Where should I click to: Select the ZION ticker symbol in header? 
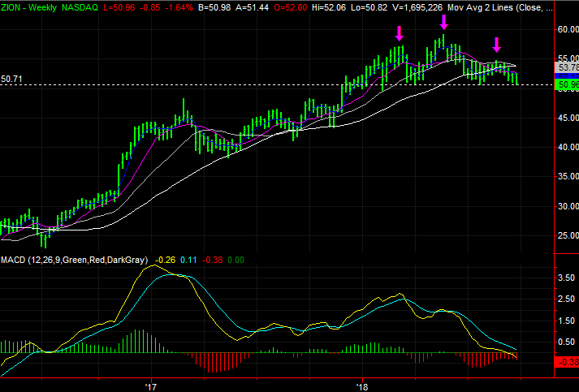click(x=12, y=7)
